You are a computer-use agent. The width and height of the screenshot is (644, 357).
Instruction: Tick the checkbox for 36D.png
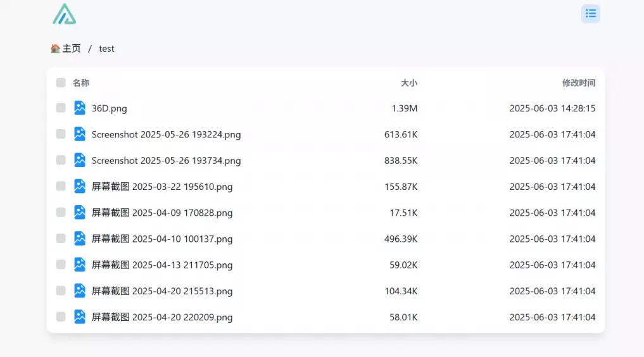click(x=61, y=108)
